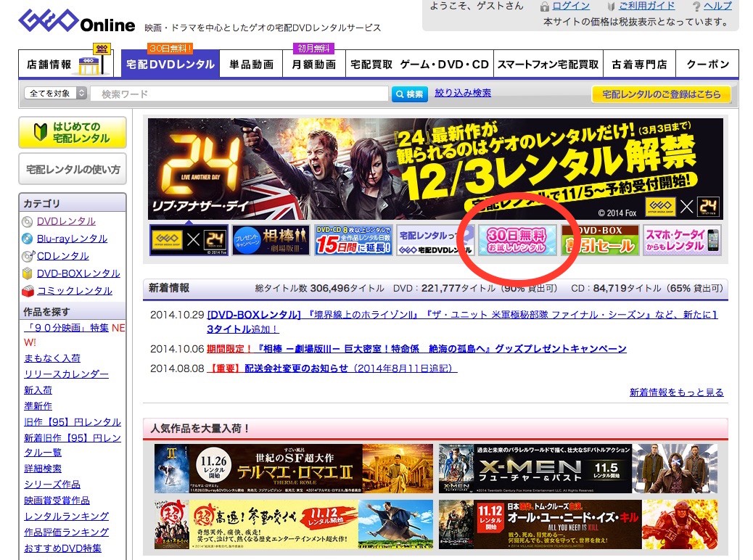Select the GEO × 24 banner thumbnail

pyautogui.click(x=189, y=239)
